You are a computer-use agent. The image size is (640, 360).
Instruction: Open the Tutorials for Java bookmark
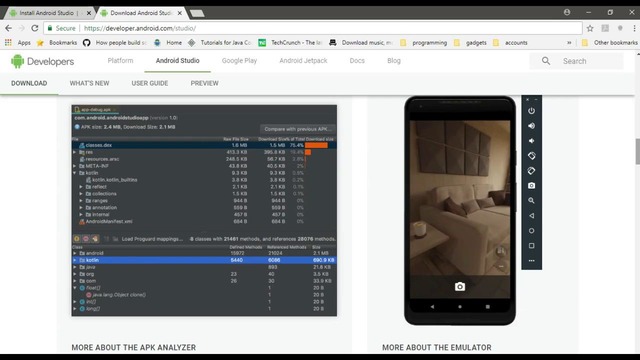(220, 42)
